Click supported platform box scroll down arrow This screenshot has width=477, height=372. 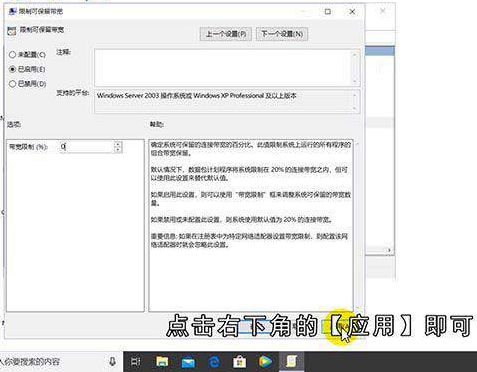355,108
